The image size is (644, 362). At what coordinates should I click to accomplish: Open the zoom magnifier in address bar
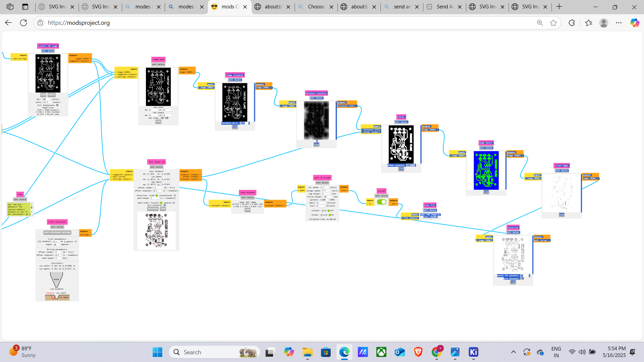click(540, 23)
